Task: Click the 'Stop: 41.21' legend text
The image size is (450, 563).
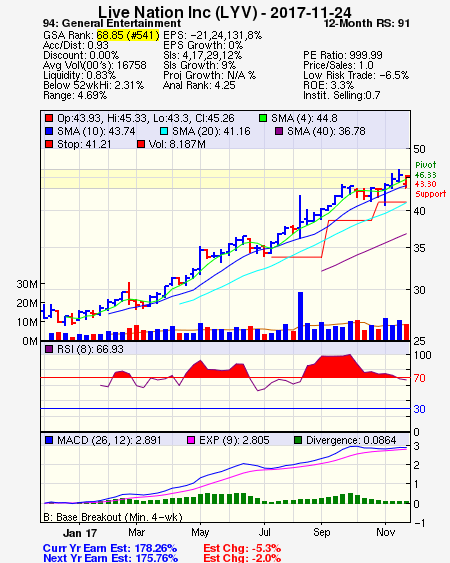Action: click(84, 144)
